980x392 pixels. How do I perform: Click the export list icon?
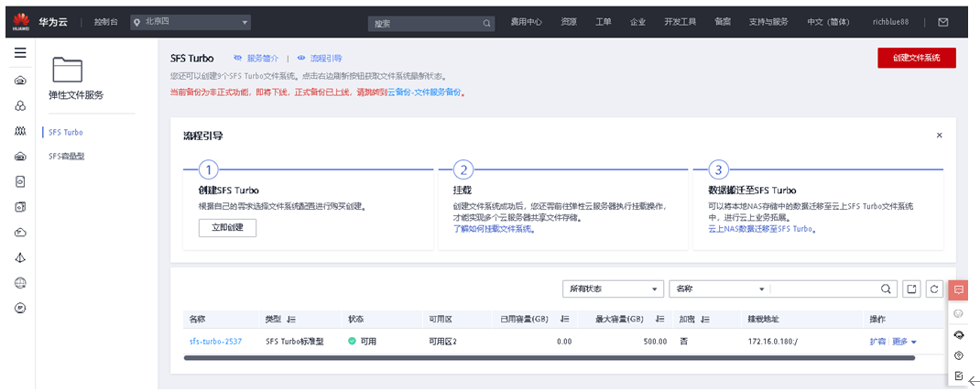[912, 289]
